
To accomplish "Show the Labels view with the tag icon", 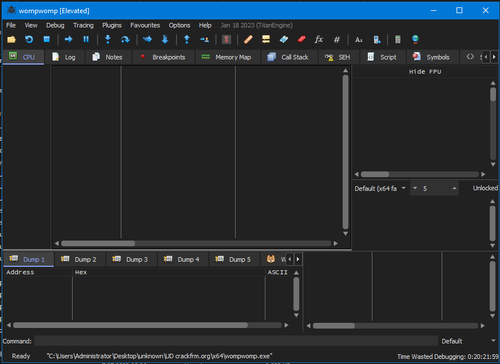I will pos(284,39).
